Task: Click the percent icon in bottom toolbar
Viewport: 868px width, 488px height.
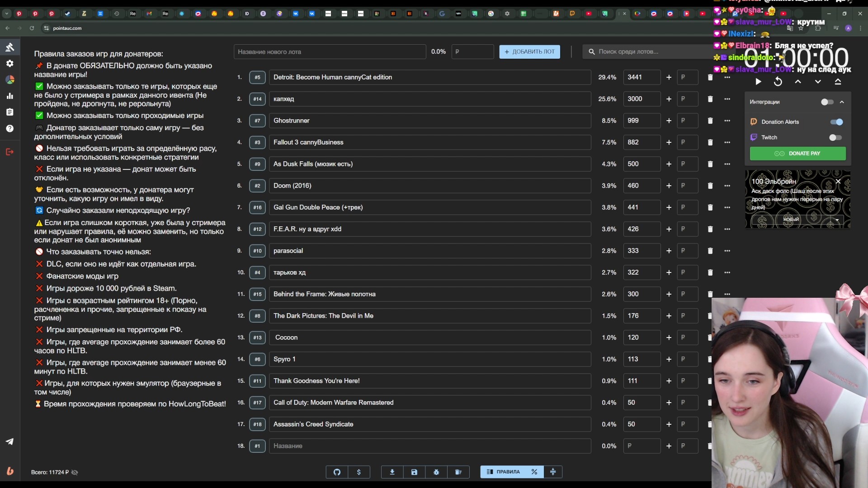Action: [534, 472]
